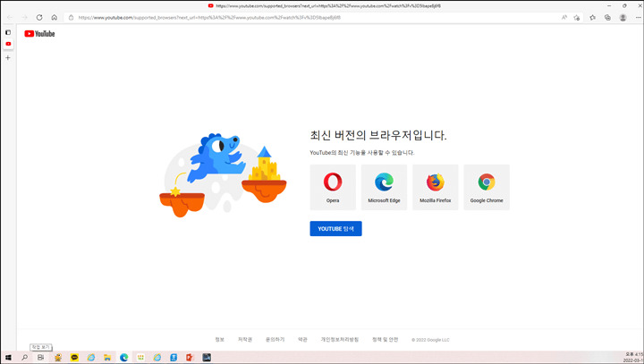Activate the Read aloud icon in address bar
Viewport: 644px width, 364px height.
[x=563, y=17]
